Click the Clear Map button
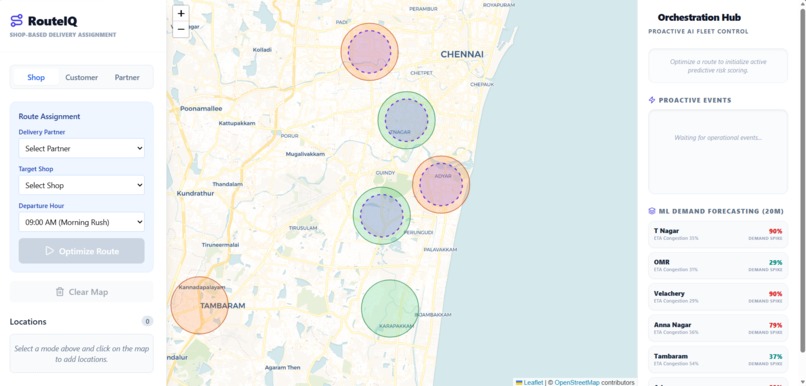Viewport: 806px width, 386px height. (82, 292)
